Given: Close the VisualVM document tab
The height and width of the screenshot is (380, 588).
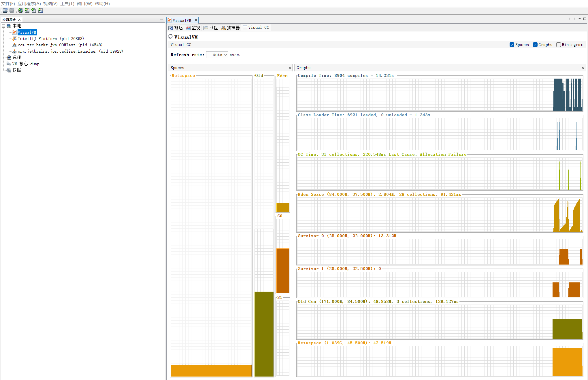Looking at the screenshot, I should (x=196, y=20).
